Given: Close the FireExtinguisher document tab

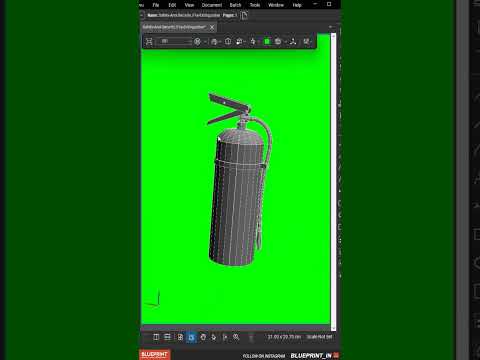Looking at the screenshot, I should pyautogui.click(x=212, y=27).
